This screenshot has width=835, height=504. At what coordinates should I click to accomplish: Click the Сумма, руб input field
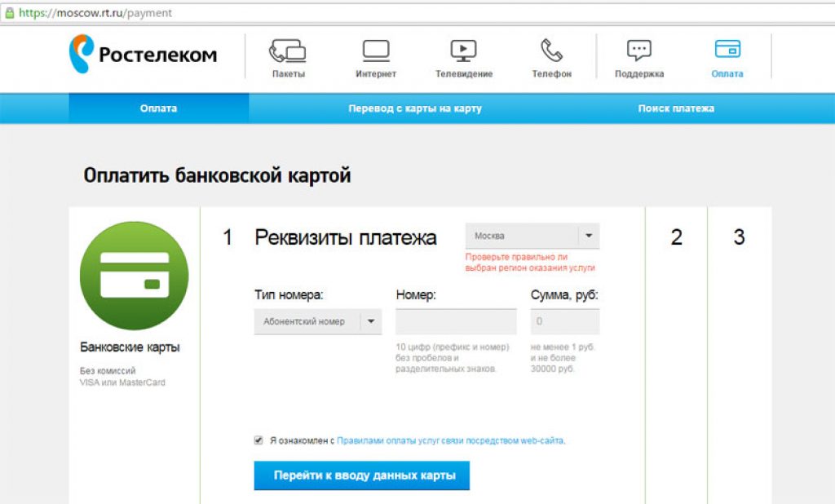click(x=564, y=321)
